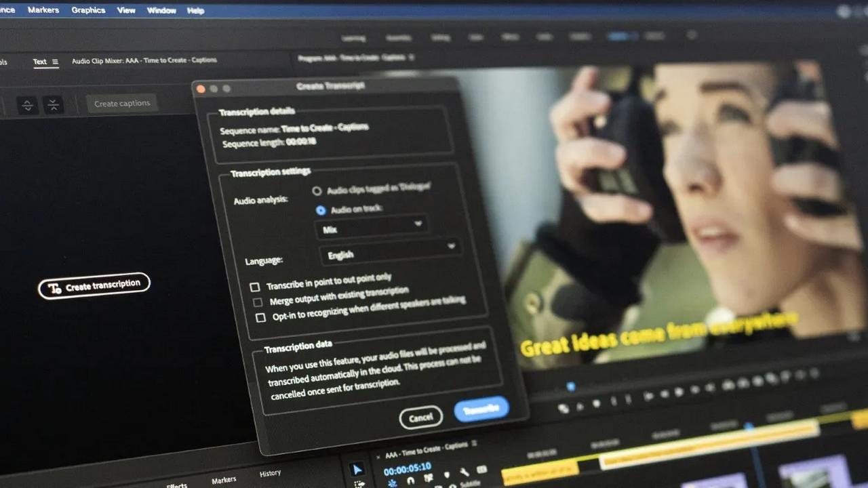Viewport: 868px width, 488px height.
Task: Click the blue Transcribe button
Action: point(481,409)
